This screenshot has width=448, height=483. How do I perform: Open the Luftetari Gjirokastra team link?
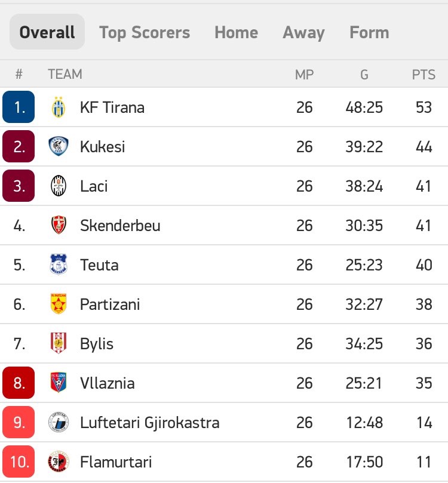point(150,423)
